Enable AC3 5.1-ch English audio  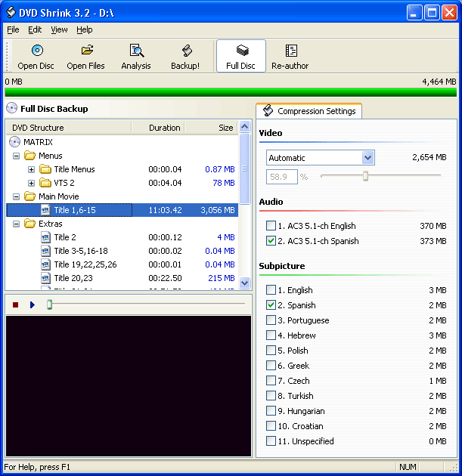tap(271, 226)
